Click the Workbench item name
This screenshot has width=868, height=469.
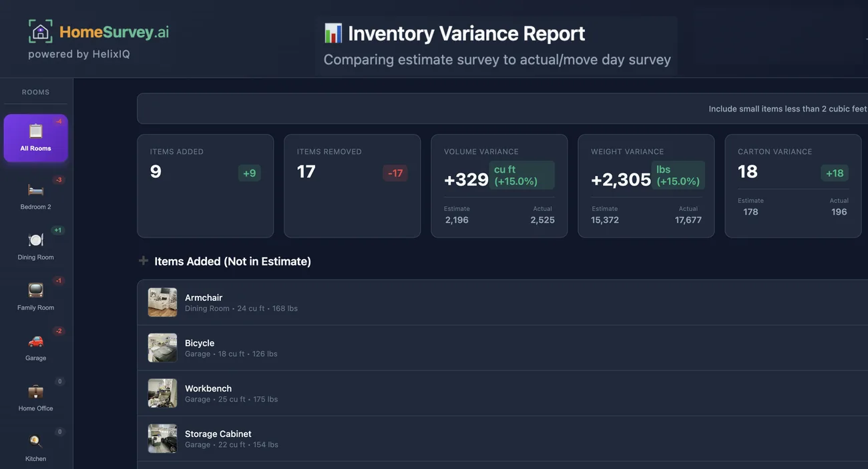(x=208, y=388)
